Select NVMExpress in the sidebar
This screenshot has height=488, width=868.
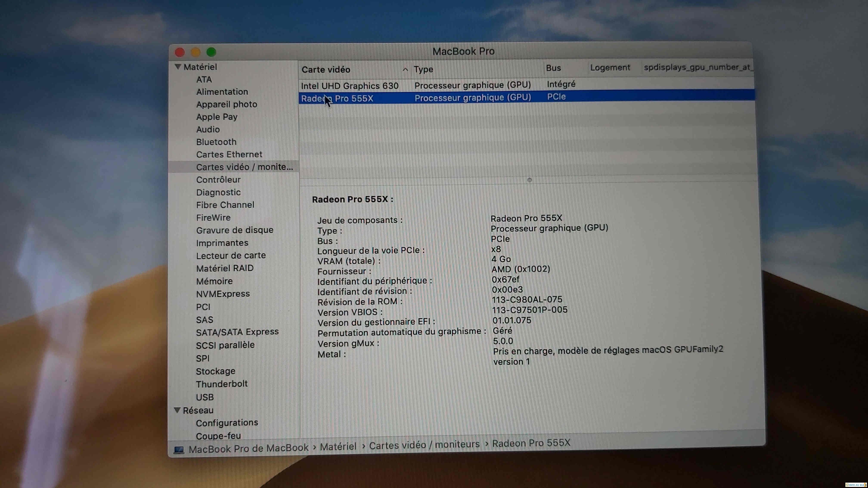click(223, 294)
